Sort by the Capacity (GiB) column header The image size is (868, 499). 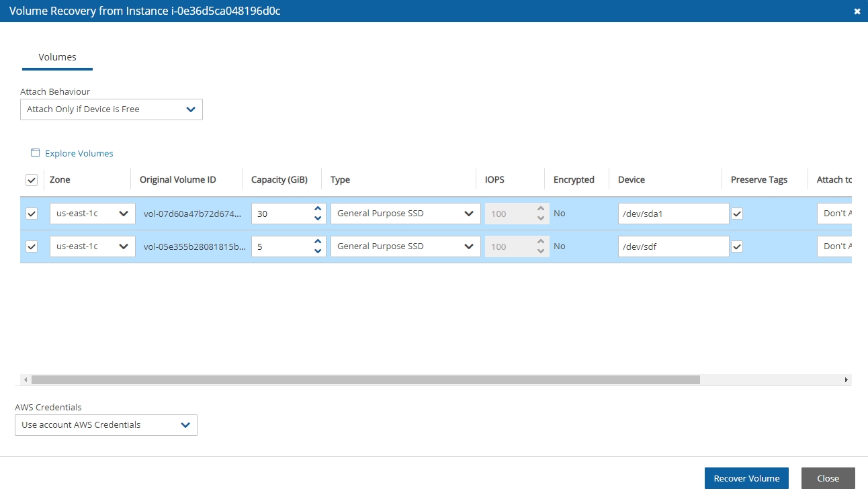pyautogui.click(x=279, y=180)
